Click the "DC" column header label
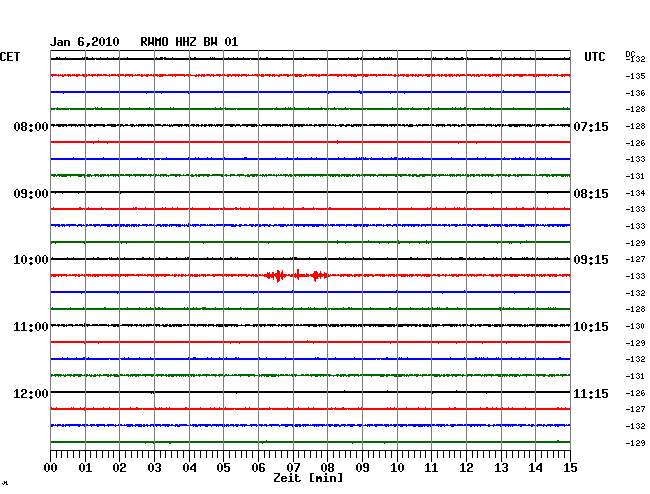The height and width of the screenshot is (494, 650). tap(630, 54)
